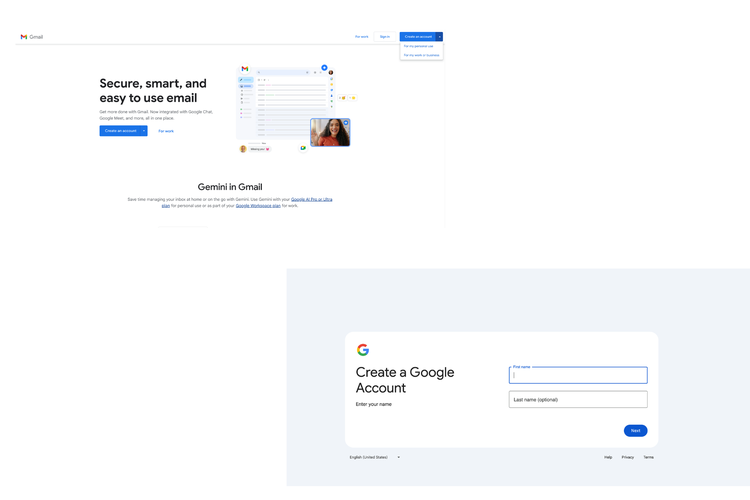Choose For my work or business
750x500 pixels.
click(421, 55)
